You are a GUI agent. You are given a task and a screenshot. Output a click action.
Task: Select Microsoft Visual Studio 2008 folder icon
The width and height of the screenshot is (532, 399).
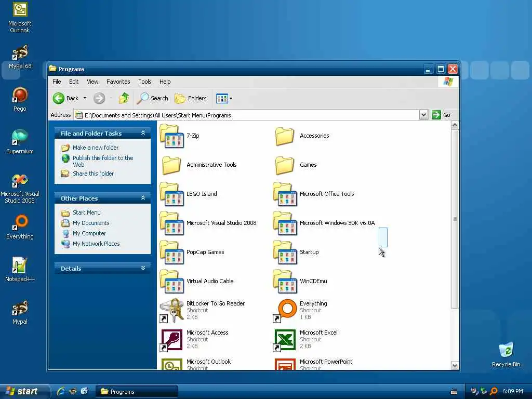(x=171, y=223)
